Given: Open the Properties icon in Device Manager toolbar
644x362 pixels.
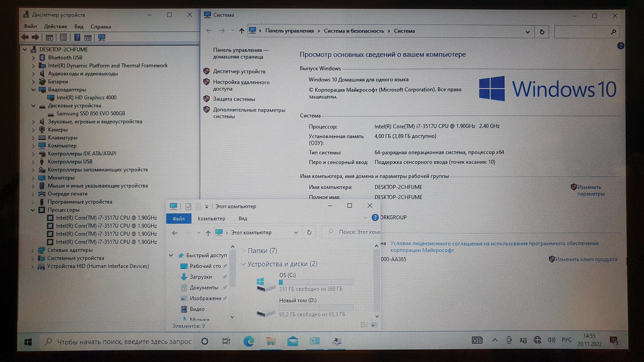Looking at the screenshot, I should (63, 37).
